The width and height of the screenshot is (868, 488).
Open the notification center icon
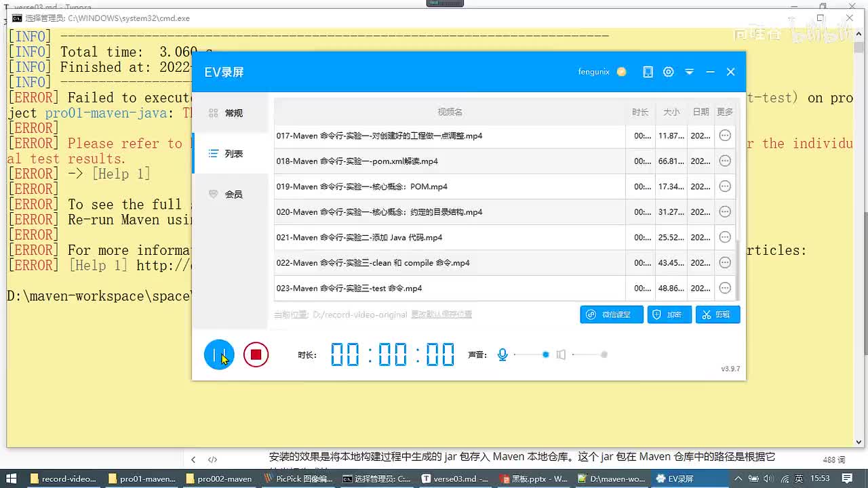tap(846, 479)
